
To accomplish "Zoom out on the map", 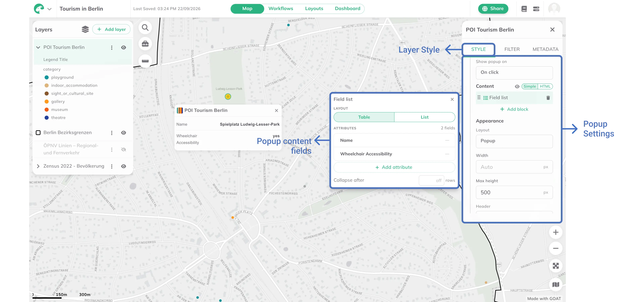I will point(555,248).
